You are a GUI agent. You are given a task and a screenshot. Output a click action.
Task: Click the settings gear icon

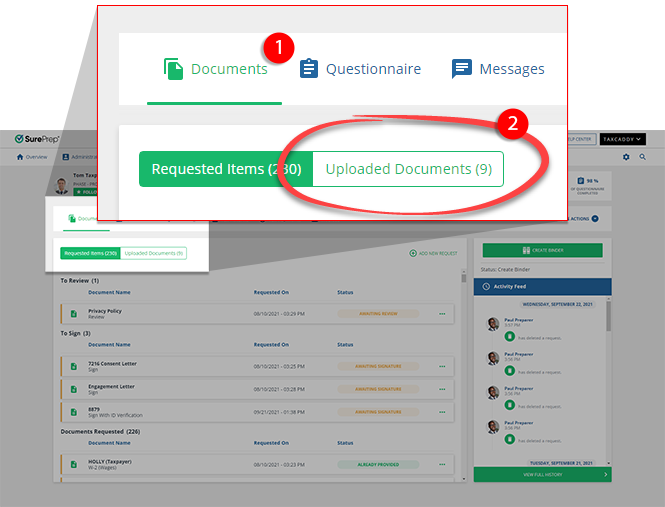[x=626, y=157]
